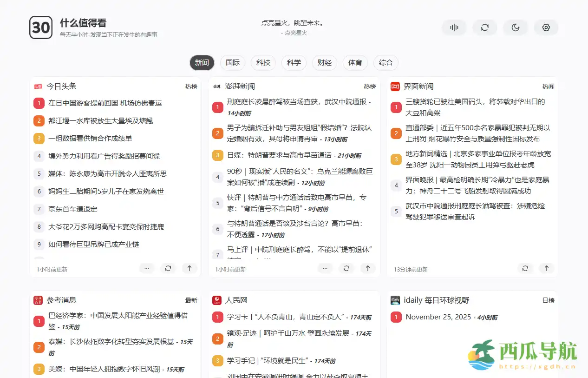Refresh the 界面新闻 card
This screenshot has width=588, height=378.
point(525,268)
